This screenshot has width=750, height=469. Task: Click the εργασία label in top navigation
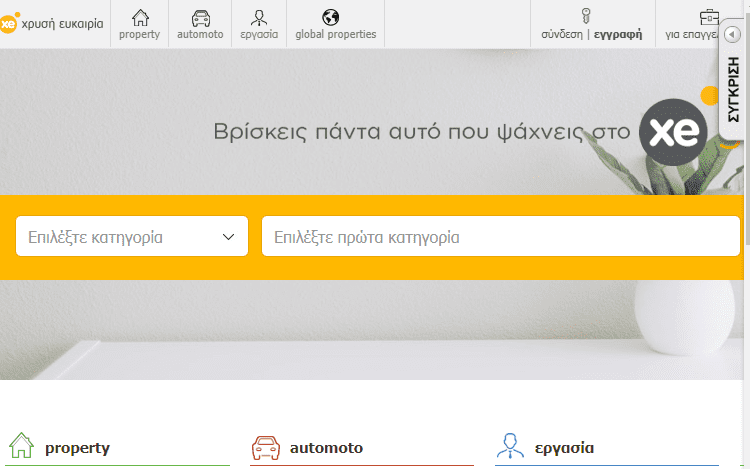259,34
